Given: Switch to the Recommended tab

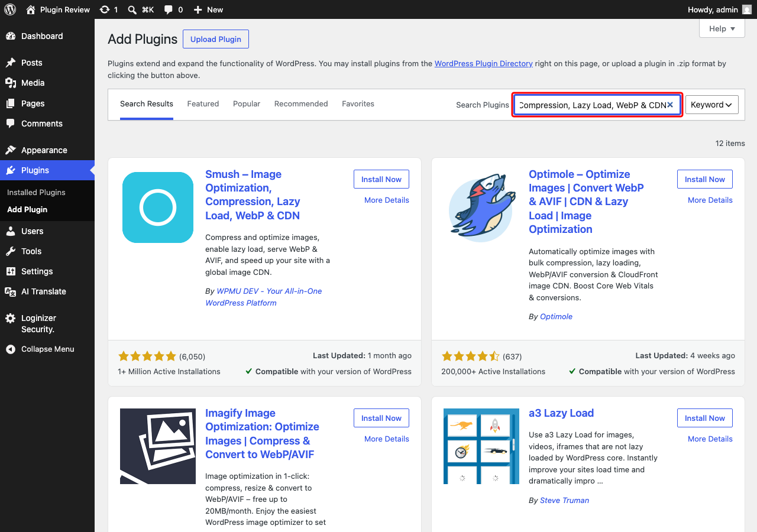Looking at the screenshot, I should tap(301, 104).
